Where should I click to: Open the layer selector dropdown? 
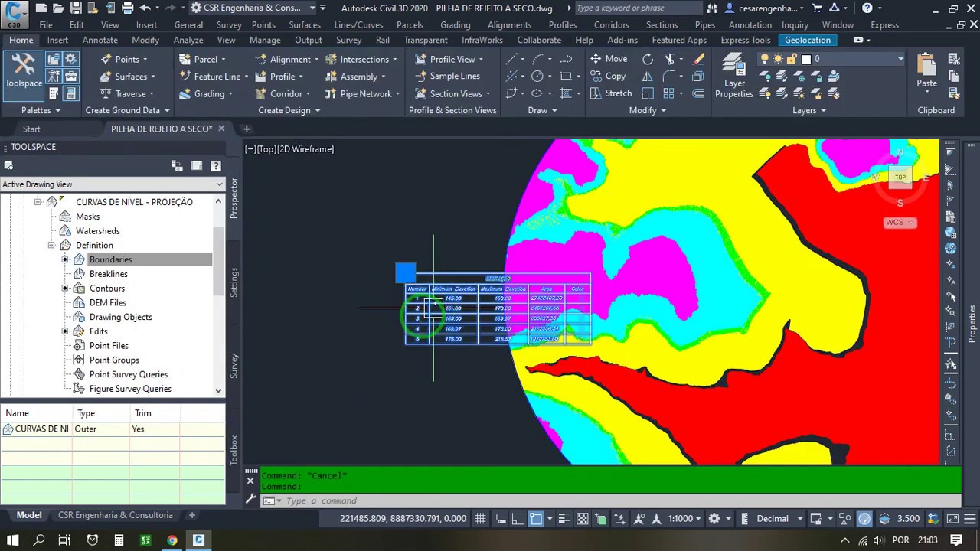(x=900, y=59)
